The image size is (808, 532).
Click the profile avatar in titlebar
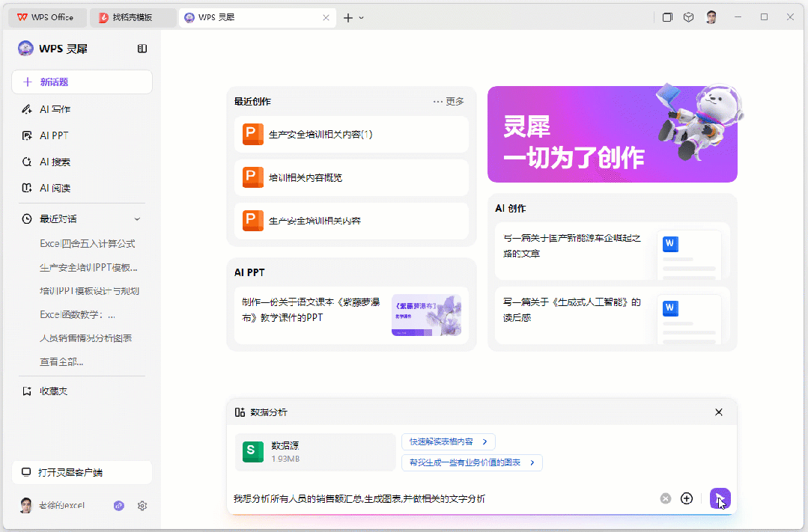[711, 17]
